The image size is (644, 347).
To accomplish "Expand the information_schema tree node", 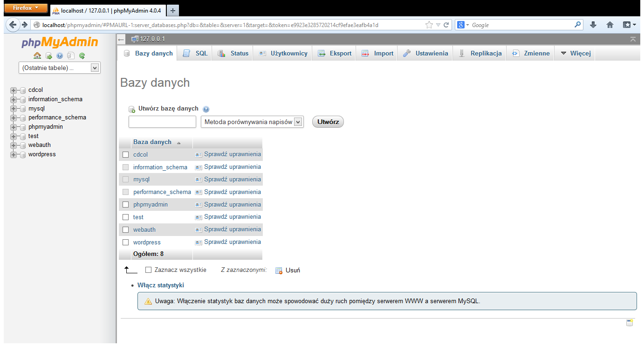I will 14,99.
